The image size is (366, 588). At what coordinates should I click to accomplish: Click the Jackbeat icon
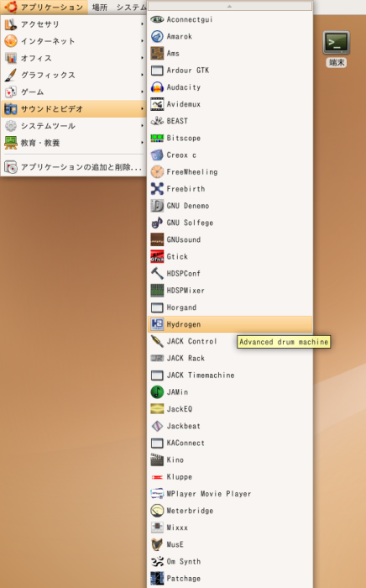157,426
